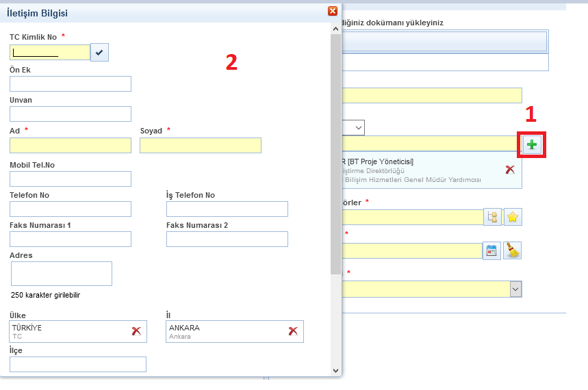Click the TC Kimlik No input field
Viewport: 588px width, 390px height.
coord(50,53)
